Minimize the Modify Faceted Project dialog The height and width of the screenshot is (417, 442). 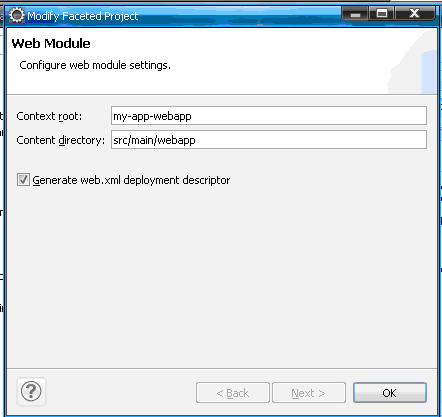pyautogui.click(x=355, y=14)
